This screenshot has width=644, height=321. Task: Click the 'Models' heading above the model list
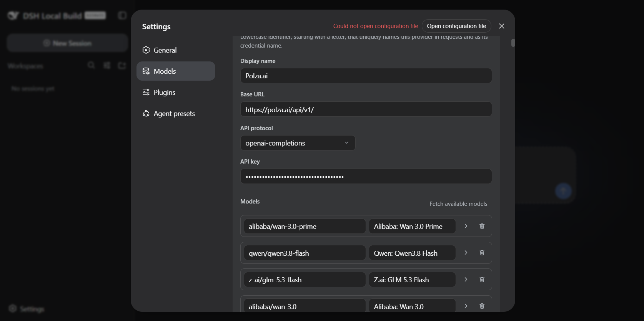tap(250, 202)
